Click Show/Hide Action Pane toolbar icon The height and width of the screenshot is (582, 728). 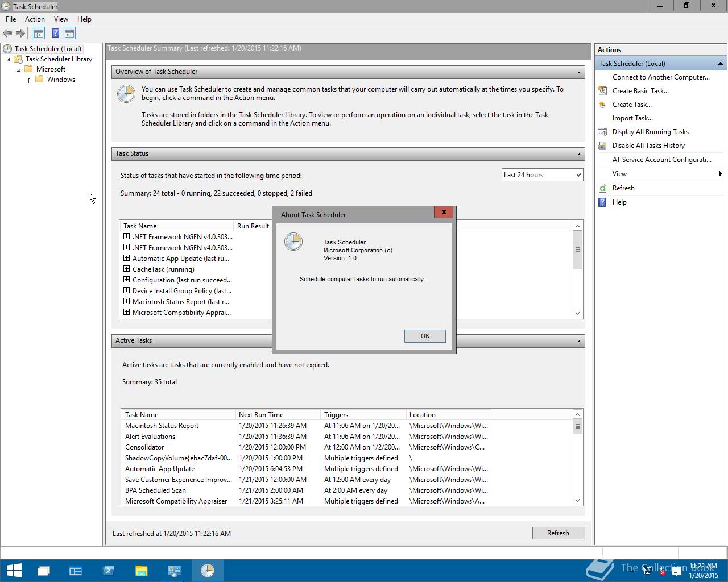click(69, 34)
